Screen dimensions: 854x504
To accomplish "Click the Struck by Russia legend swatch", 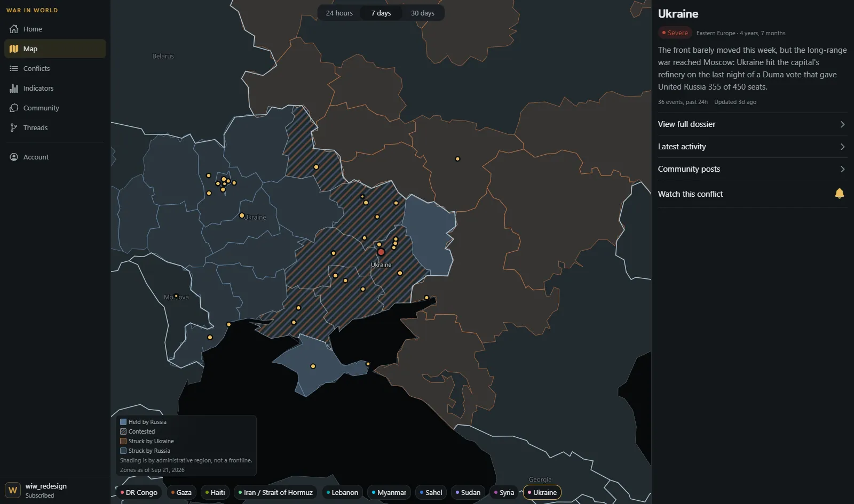I will (123, 451).
